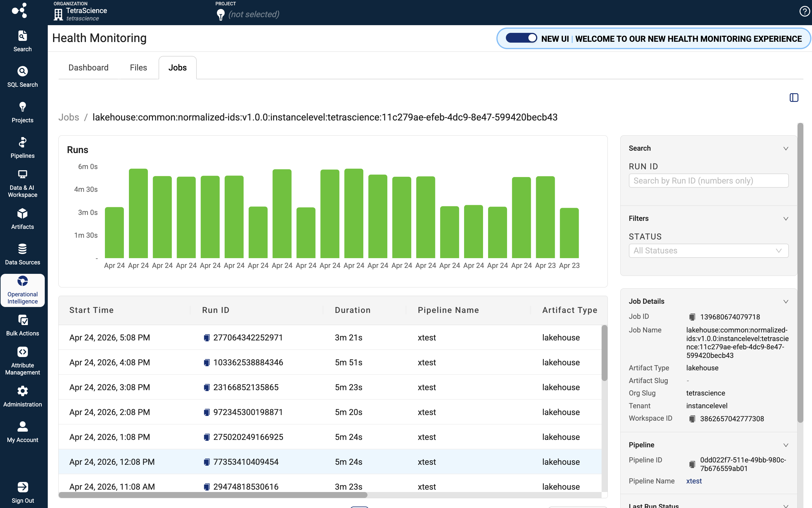The width and height of the screenshot is (812, 508).
Task: Copy the Job ID 139680674079718
Action: 692,317
